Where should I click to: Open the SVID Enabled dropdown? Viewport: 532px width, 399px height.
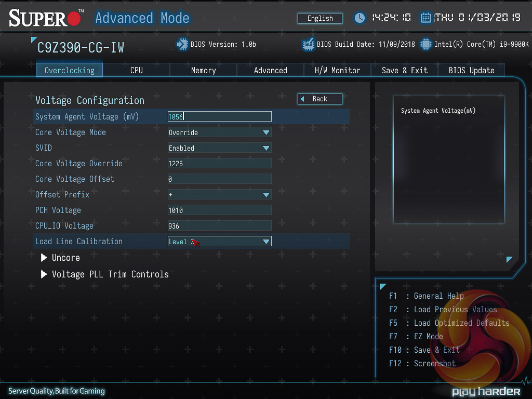[219, 148]
